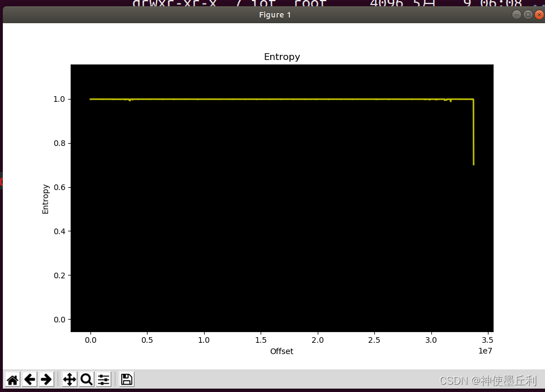
Task: Click x-axis tick label 2.5
Action: coord(374,340)
